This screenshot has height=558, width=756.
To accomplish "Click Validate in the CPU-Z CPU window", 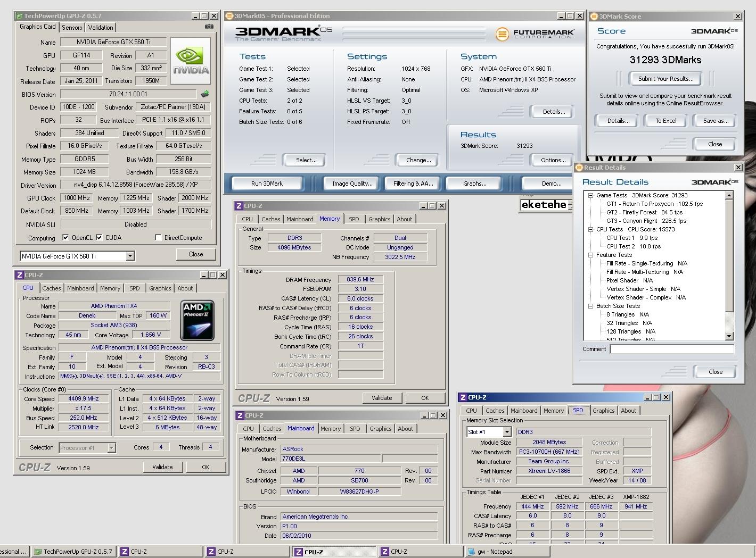I will tap(162, 467).
